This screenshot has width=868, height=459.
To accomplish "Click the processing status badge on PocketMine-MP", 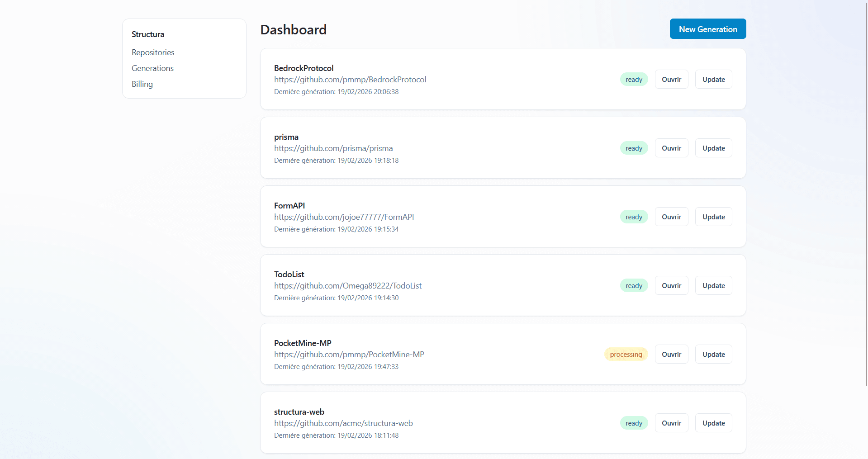I will tap(626, 354).
